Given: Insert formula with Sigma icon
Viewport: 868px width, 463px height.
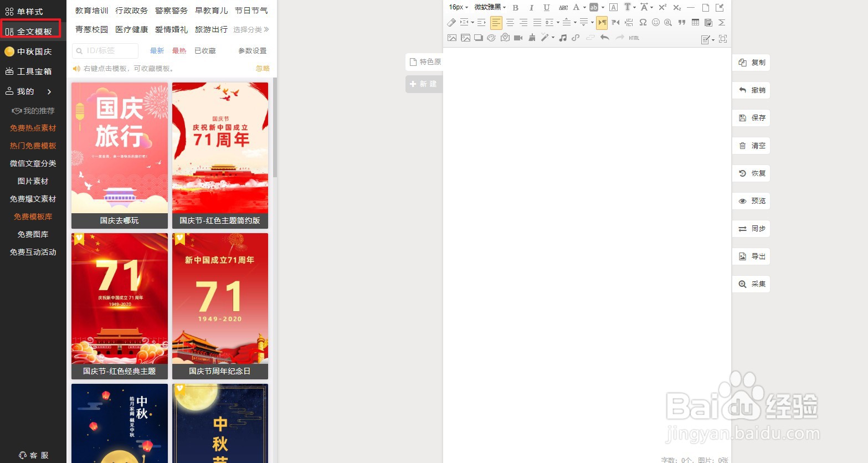Looking at the screenshot, I should 722,23.
